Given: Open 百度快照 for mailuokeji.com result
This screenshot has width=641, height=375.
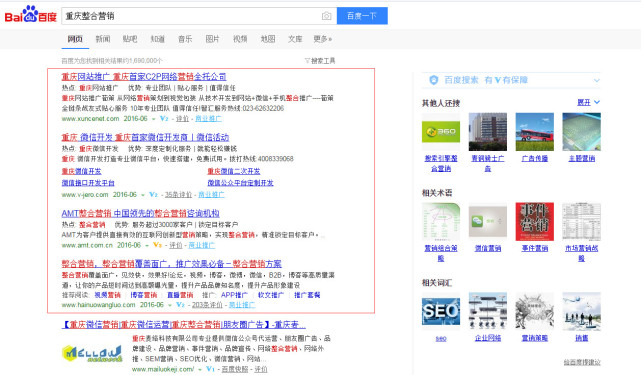Looking at the screenshot, I should (x=235, y=369).
